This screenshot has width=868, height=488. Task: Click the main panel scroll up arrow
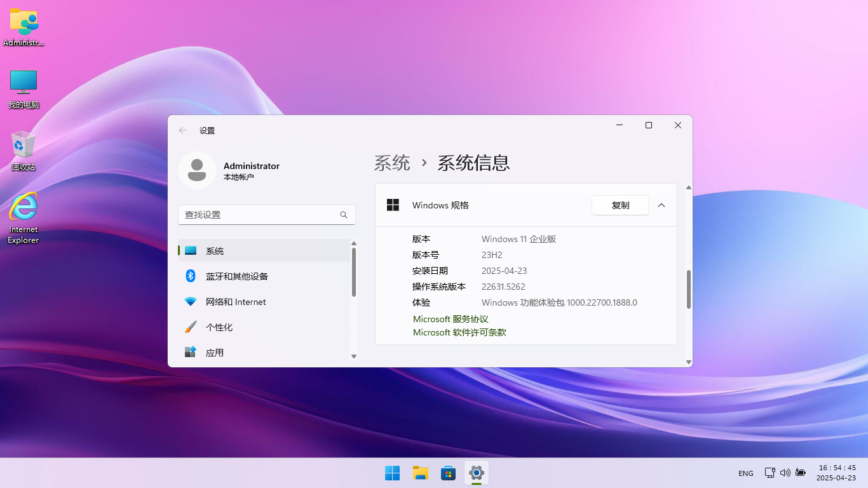click(689, 188)
